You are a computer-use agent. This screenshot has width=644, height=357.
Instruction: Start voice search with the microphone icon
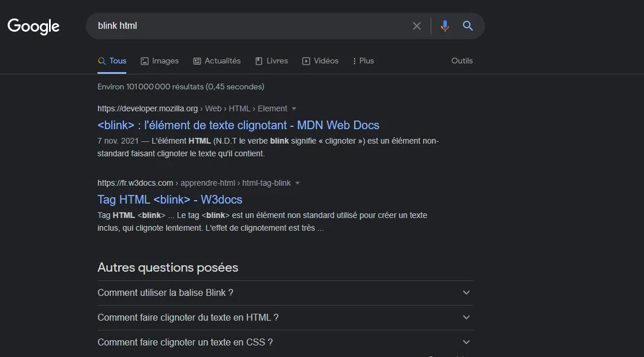click(x=445, y=26)
